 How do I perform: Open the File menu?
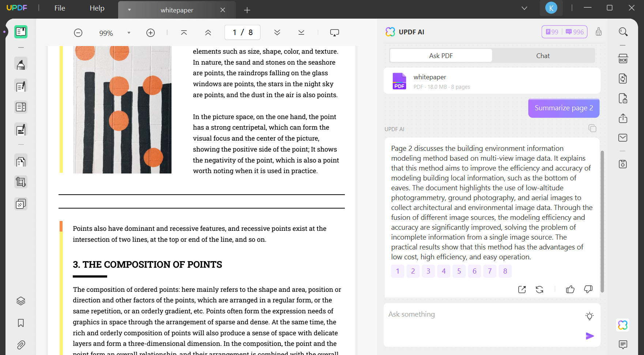(x=59, y=8)
